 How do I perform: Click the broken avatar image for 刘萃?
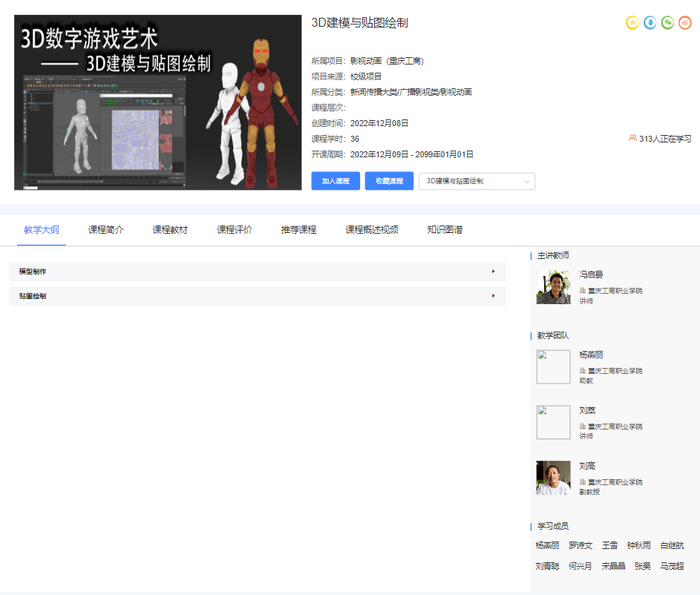tap(553, 422)
